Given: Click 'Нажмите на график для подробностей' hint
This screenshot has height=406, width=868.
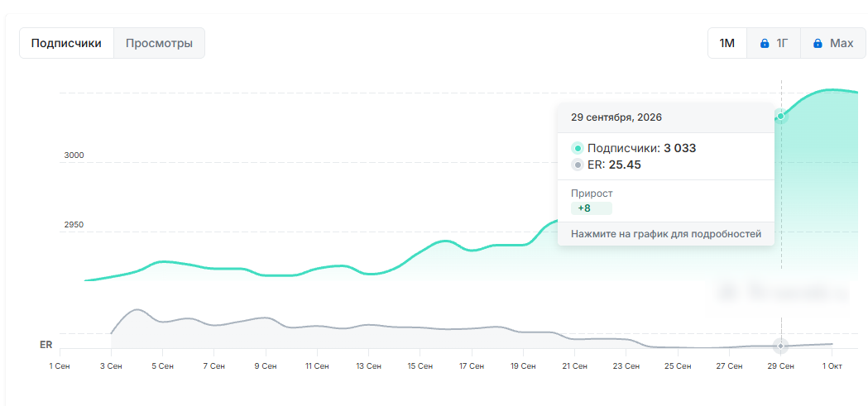Looking at the screenshot, I should point(666,234).
